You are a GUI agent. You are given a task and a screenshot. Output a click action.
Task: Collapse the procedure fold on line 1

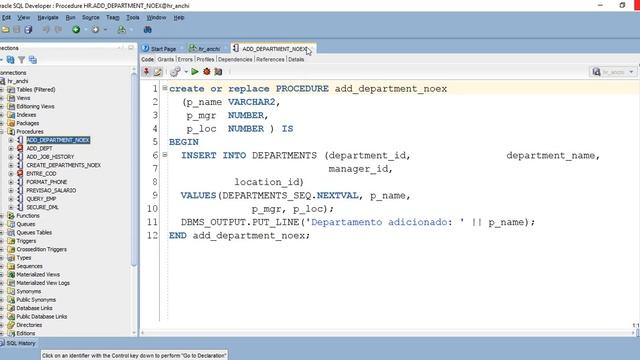[x=165, y=88]
